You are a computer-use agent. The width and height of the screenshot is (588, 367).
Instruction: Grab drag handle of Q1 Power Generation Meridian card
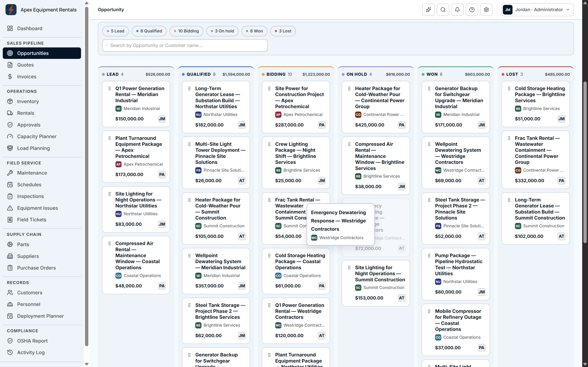(109, 89)
